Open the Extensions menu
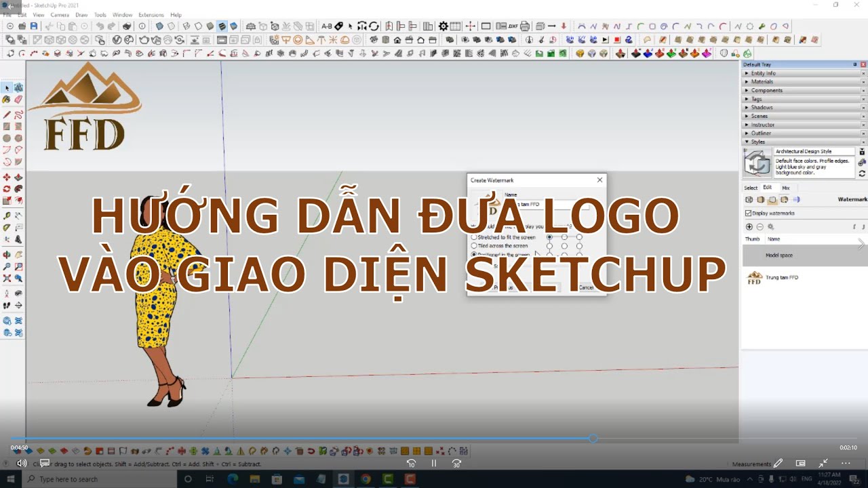This screenshot has width=868, height=488. pos(151,14)
